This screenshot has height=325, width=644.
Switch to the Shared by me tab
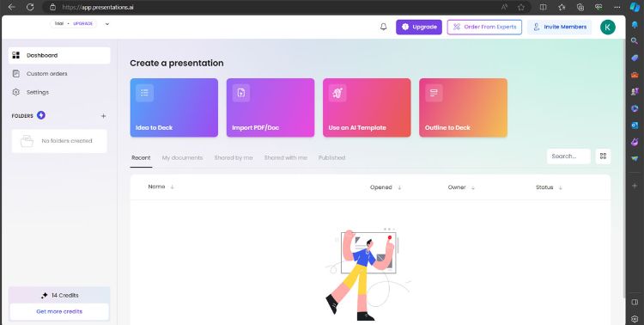(x=234, y=158)
